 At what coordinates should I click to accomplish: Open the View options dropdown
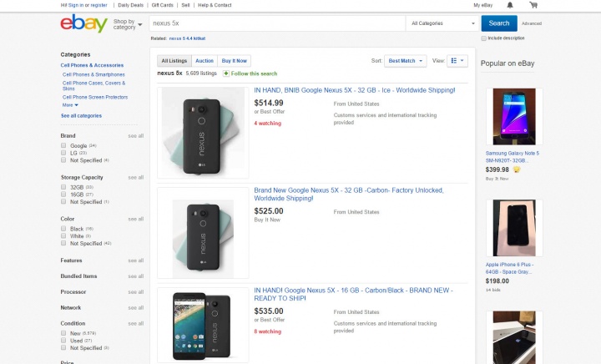[457, 61]
